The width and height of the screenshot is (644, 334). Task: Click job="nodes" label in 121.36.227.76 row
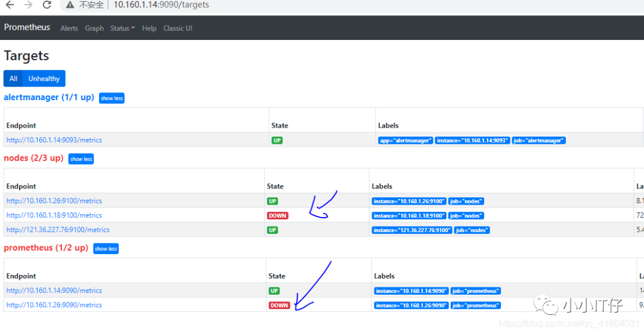click(472, 230)
